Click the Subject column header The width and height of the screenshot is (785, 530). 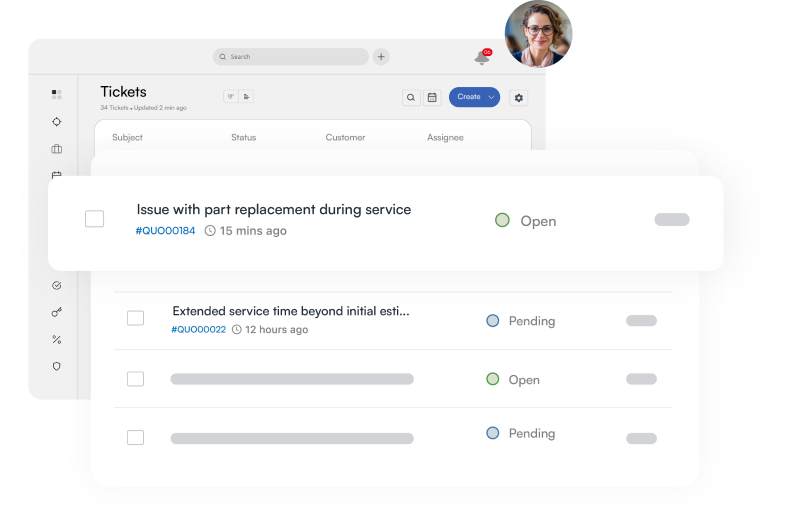pyautogui.click(x=127, y=137)
